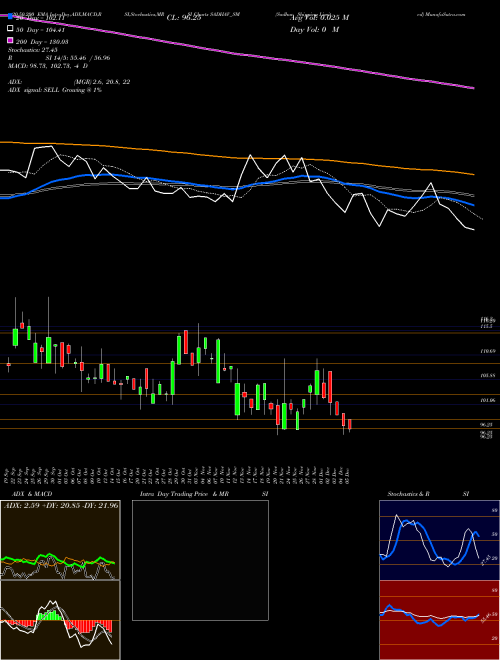
Task: Click the last red candlestick on the chart
Action: pyautogui.click(x=349, y=424)
